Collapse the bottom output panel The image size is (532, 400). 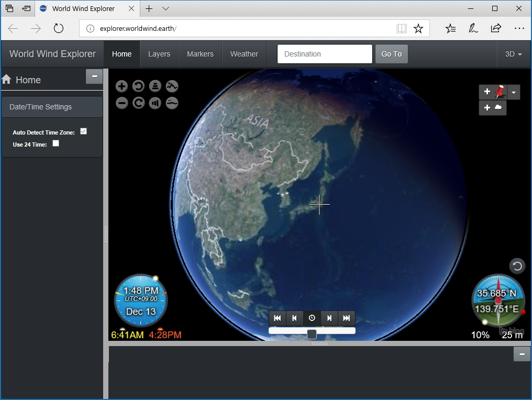pyautogui.click(x=522, y=354)
